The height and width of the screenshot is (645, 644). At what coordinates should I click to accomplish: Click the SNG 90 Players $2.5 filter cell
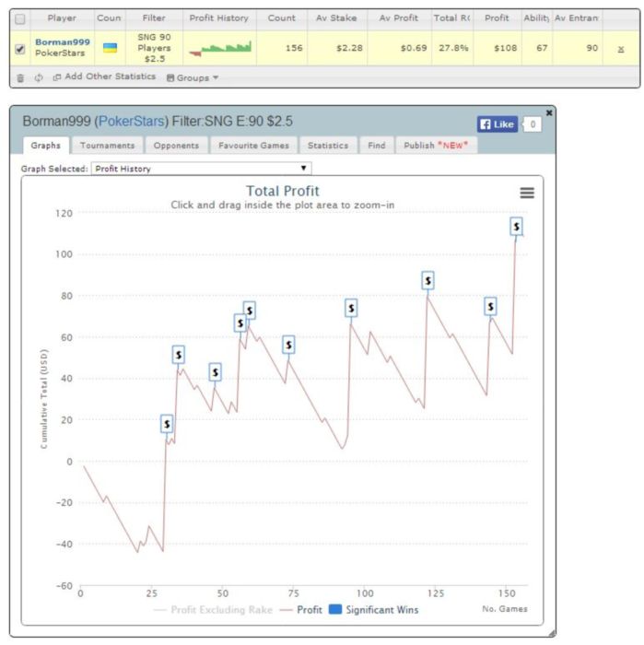[154, 48]
